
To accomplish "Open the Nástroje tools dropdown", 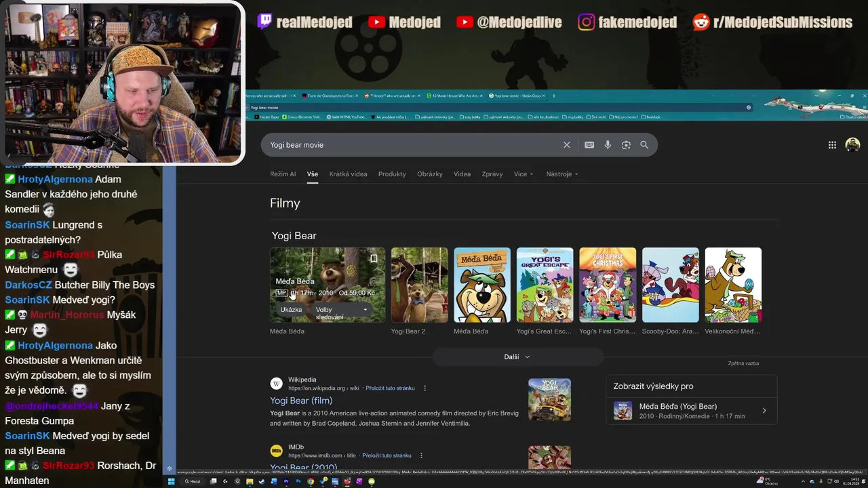I will click(x=562, y=174).
